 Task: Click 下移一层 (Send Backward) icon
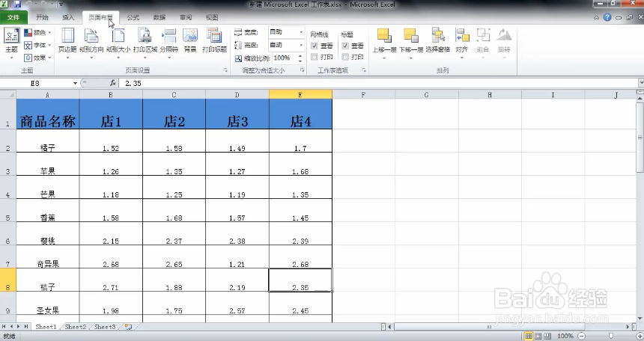(x=410, y=36)
